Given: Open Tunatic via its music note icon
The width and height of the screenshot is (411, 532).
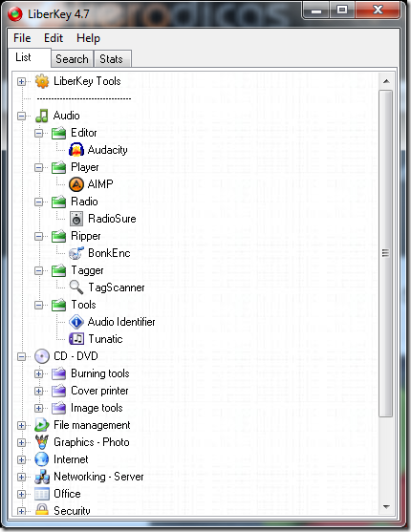Looking at the screenshot, I should 76,339.
